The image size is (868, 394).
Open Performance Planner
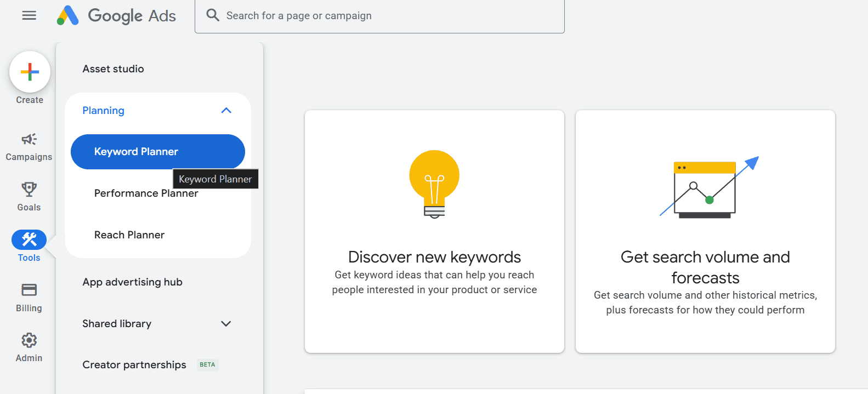(x=146, y=193)
